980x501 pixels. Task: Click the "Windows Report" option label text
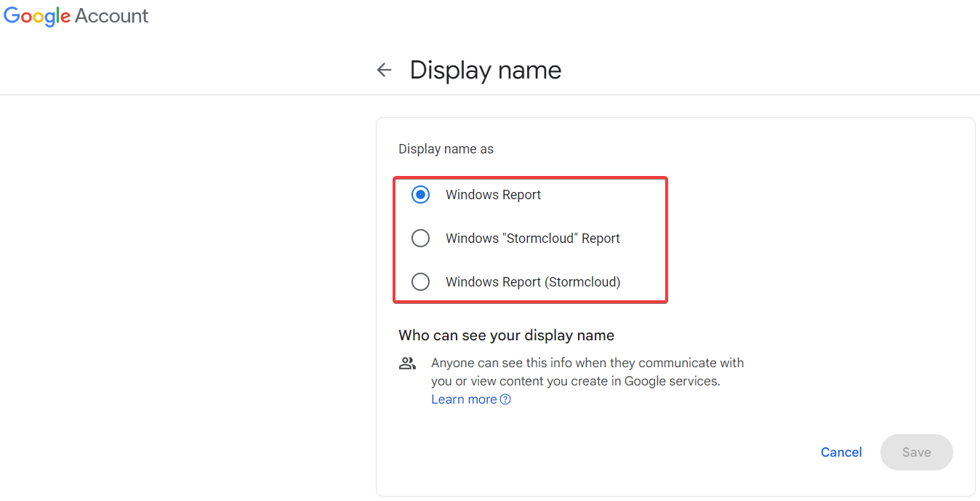tap(493, 195)
